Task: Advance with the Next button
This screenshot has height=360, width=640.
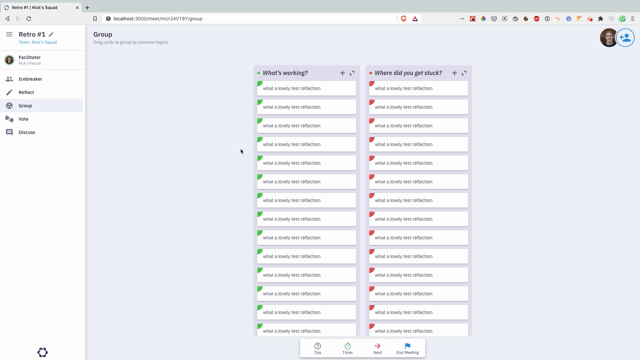Action: (378, 348)
